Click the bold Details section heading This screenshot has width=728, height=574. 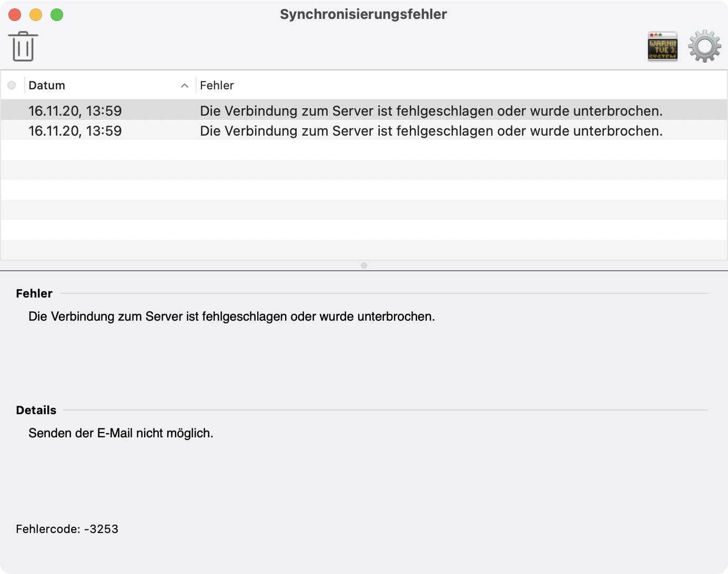pyautogui.click(x=36, y=410)
